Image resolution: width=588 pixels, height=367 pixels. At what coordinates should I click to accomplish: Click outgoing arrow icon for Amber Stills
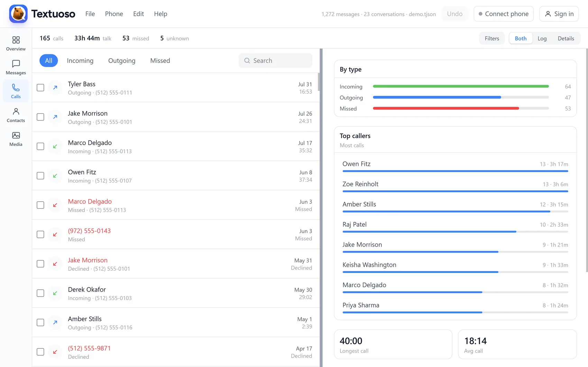click(55, 323)
